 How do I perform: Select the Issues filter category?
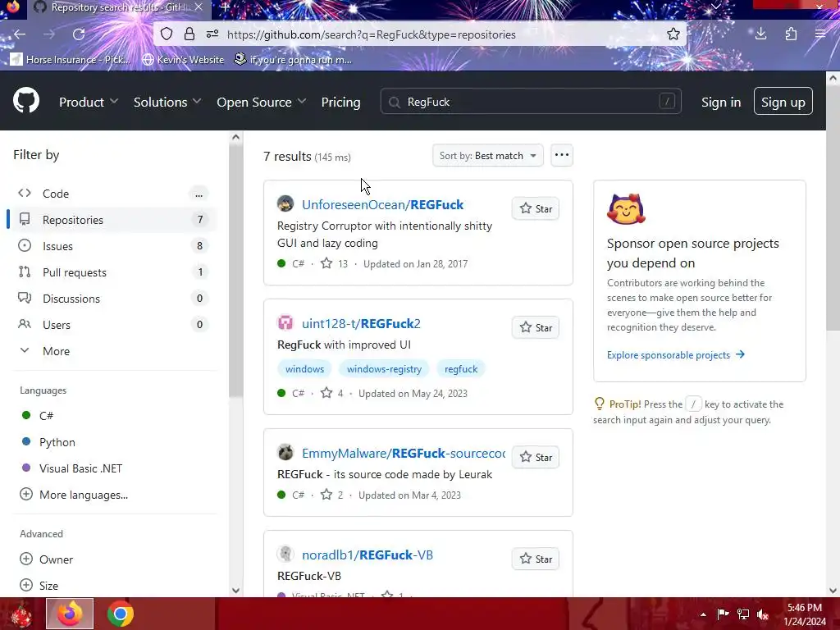point(112,246)
